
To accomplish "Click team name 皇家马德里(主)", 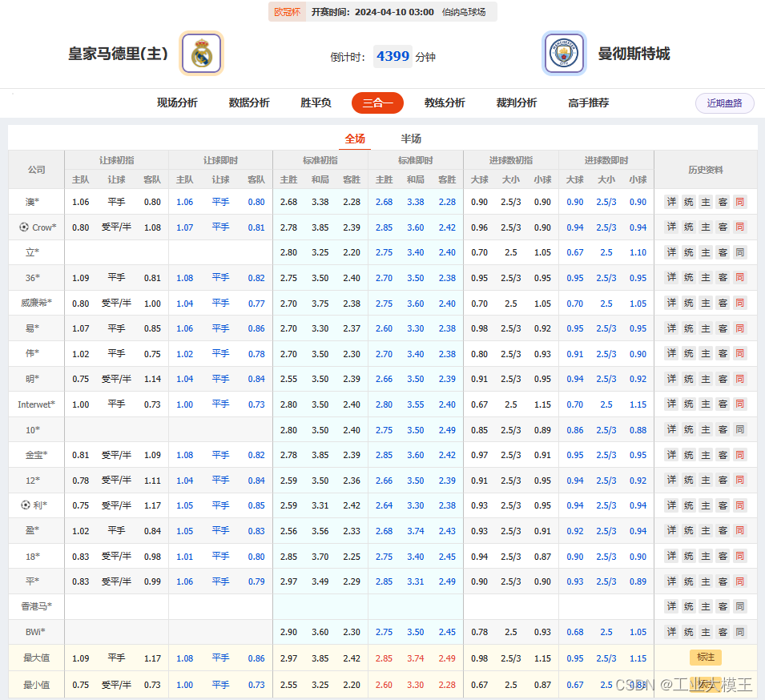I will coord(118,54).
